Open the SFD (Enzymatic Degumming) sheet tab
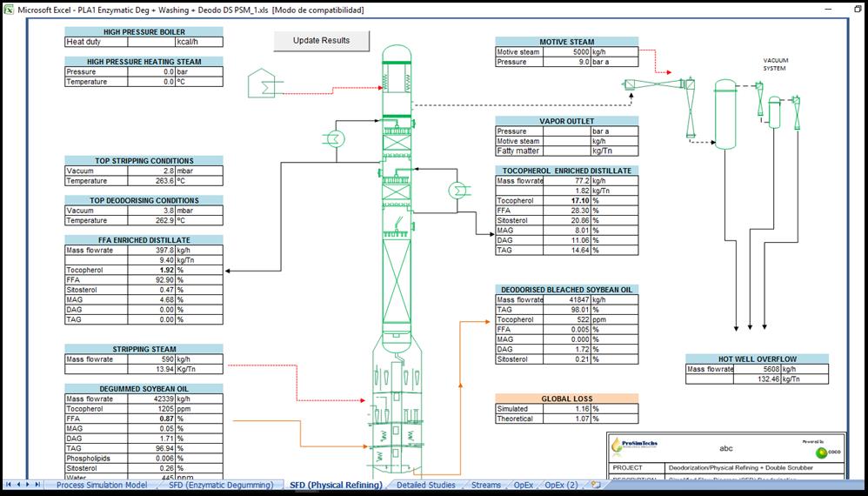This screenshot has width=868, height=496. 221,485
